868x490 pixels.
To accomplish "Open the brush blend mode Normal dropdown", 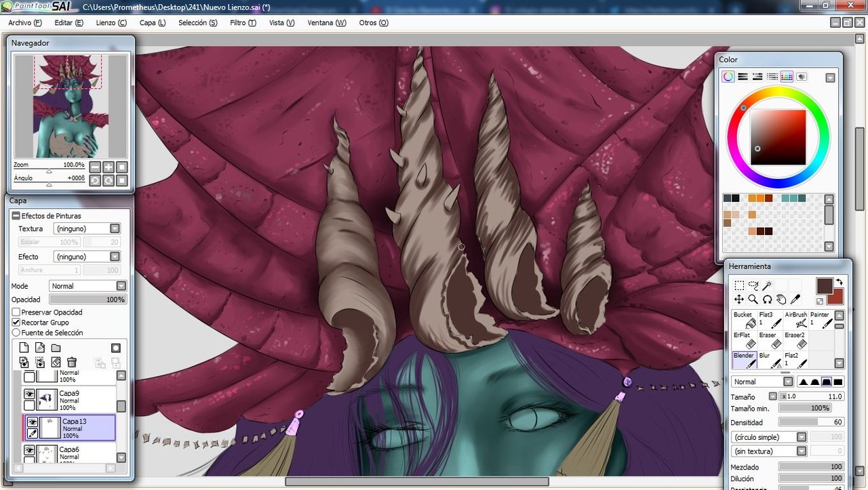I will (x=787, y=382).
